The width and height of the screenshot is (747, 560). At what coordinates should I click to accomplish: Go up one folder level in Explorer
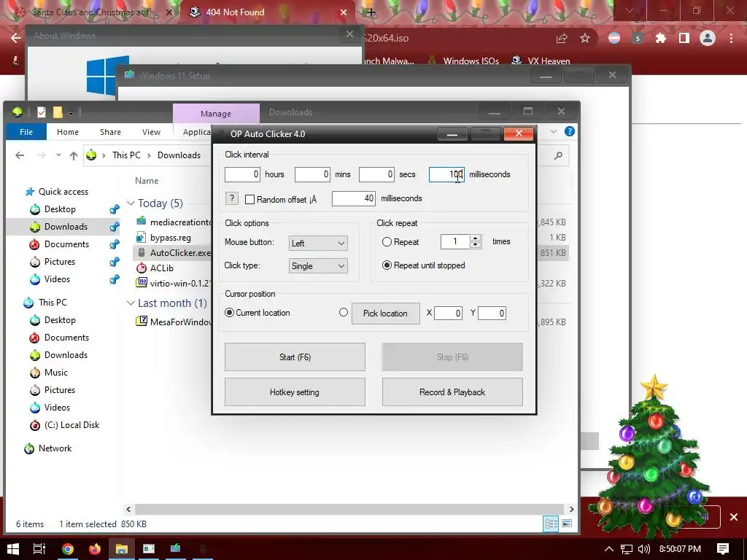tap(74, 155)
